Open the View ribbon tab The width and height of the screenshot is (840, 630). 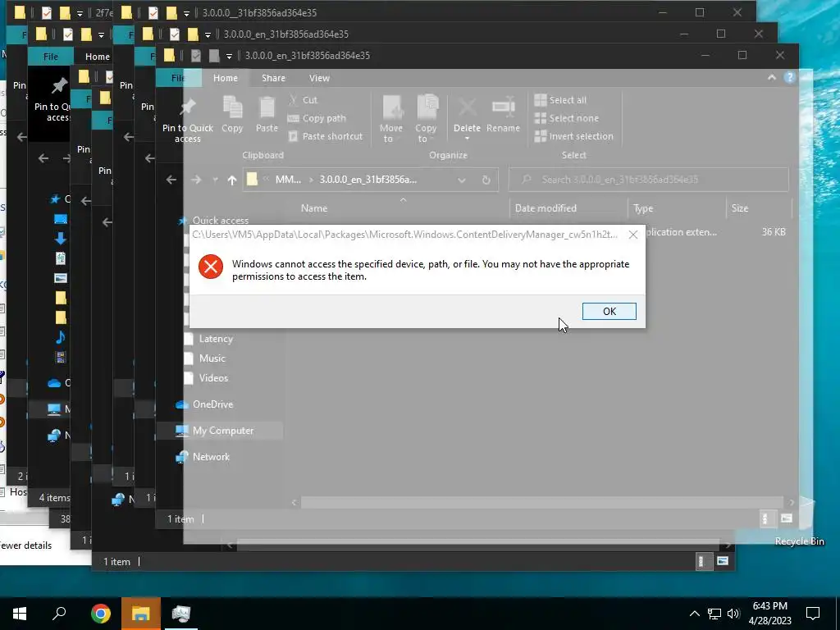click(319, 78)
